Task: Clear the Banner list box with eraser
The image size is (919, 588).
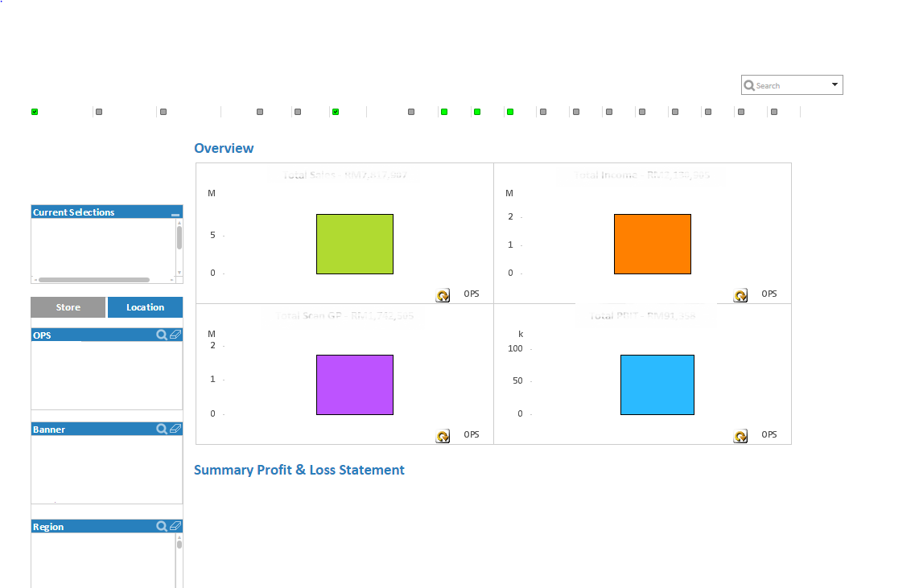Action: click(x=175, y=430)
